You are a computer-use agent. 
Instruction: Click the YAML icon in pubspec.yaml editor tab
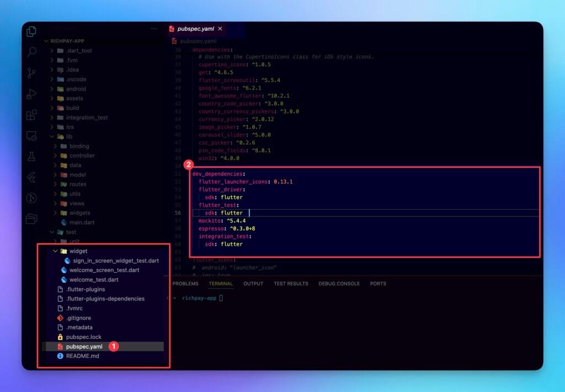tap(172, 29)
